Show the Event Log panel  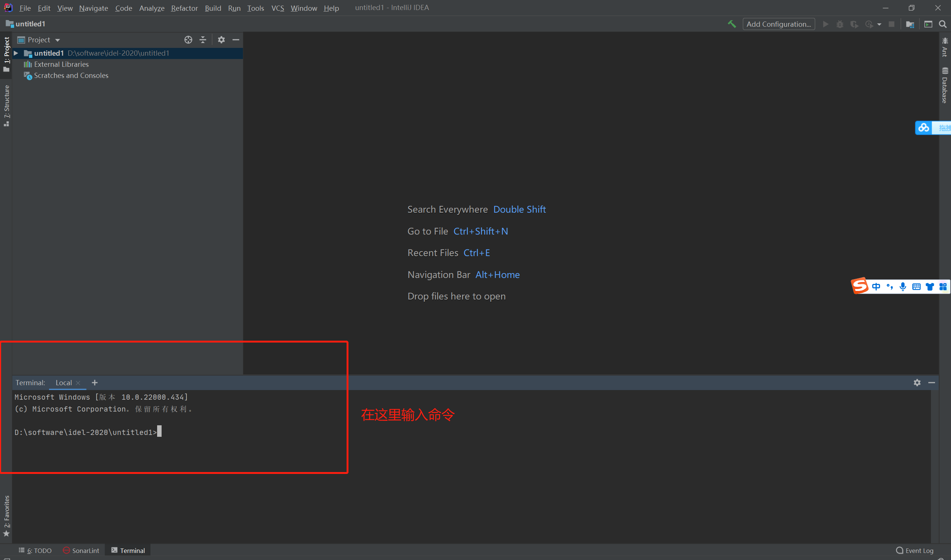coord(919,551)
